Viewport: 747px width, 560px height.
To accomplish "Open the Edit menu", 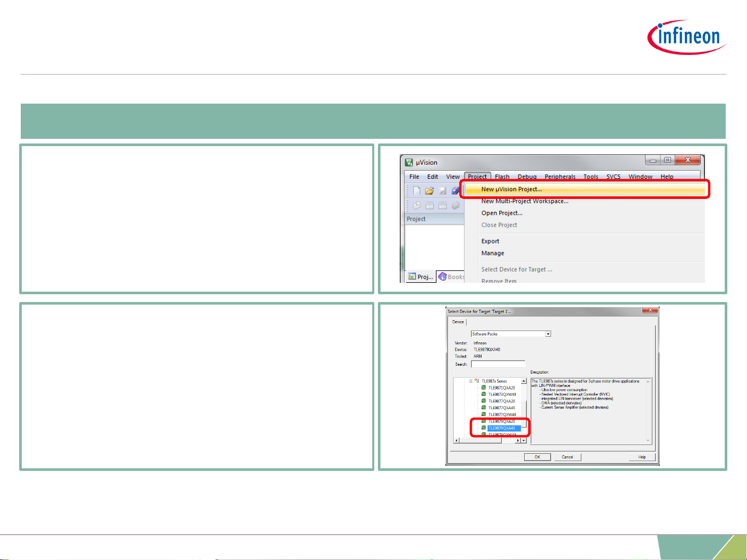I will pyautogui.click(x=433, y=177).
